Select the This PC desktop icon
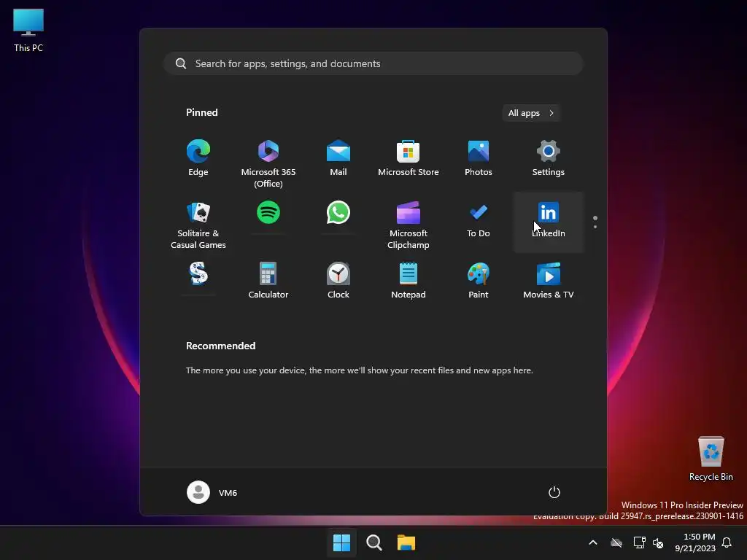Image resolution: width=747 pixels, height=560 pixels. (x=28, y=31)
